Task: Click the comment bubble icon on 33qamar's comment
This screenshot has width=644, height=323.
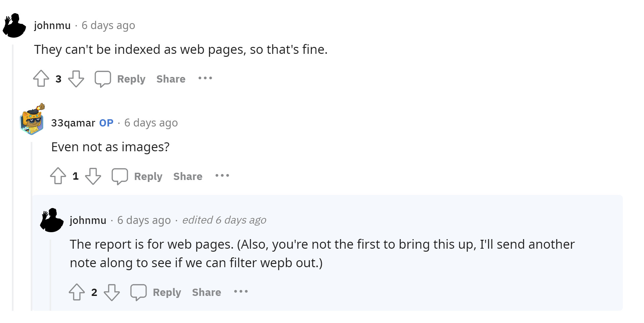Action: click(120, 176)
